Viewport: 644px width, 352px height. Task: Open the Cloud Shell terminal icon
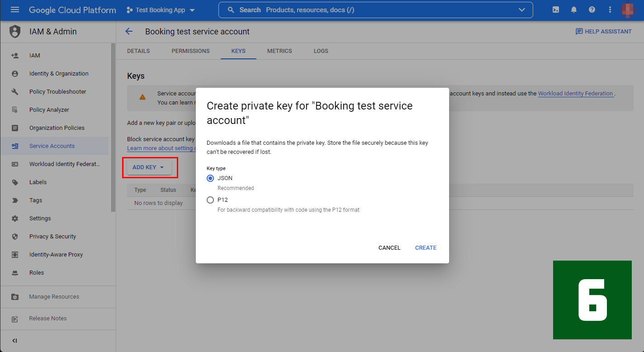point(556,10)
